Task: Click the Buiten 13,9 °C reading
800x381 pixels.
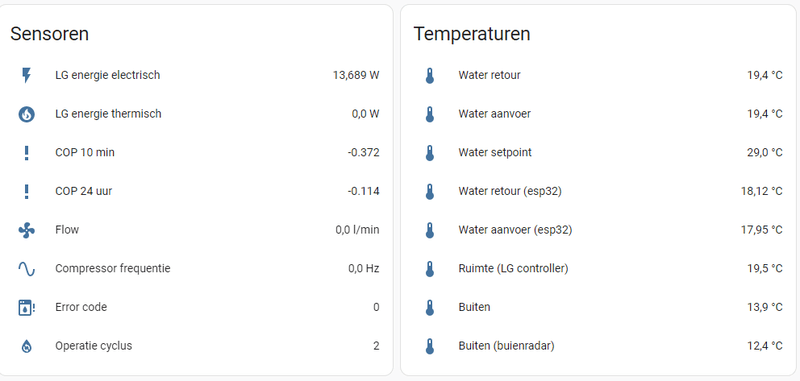Action: coord(765,307)
